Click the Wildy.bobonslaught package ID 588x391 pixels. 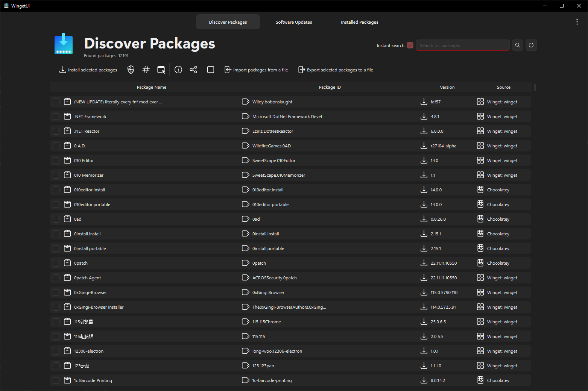(x=272, y=102)
